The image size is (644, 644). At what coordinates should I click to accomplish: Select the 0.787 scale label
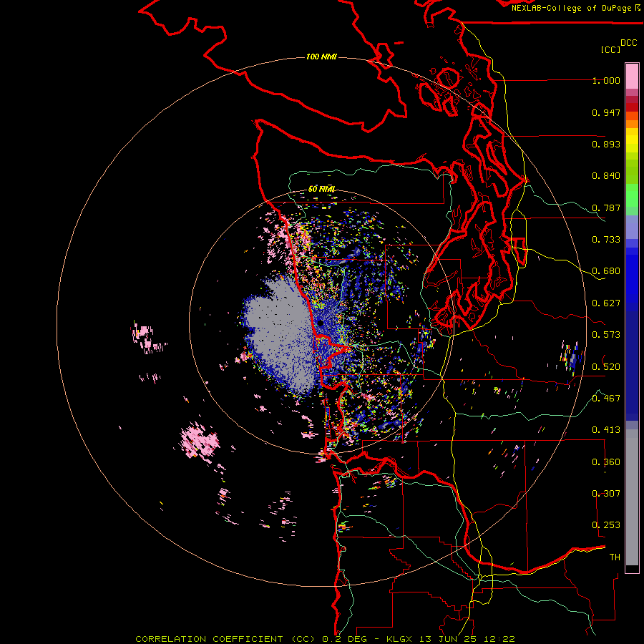click(x=606, y=208)
